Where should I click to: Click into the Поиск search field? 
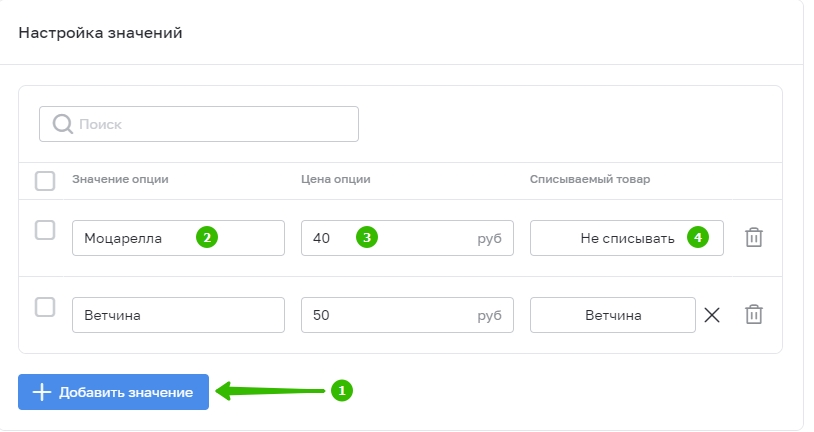[199, 124]
